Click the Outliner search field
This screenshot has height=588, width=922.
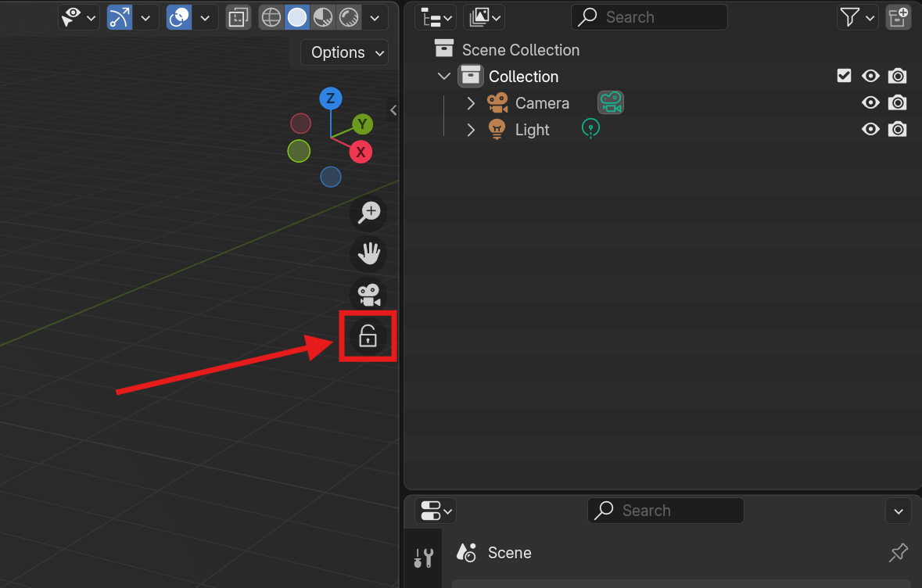(x=649, y=18)
